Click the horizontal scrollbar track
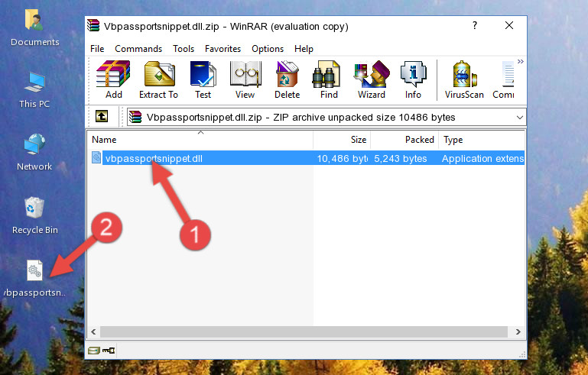This screenshot has width=588, height=375. point(304,331)
